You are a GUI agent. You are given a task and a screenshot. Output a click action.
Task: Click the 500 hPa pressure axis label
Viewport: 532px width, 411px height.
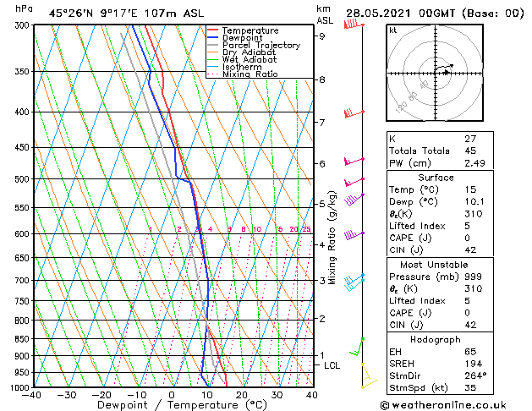22,179
